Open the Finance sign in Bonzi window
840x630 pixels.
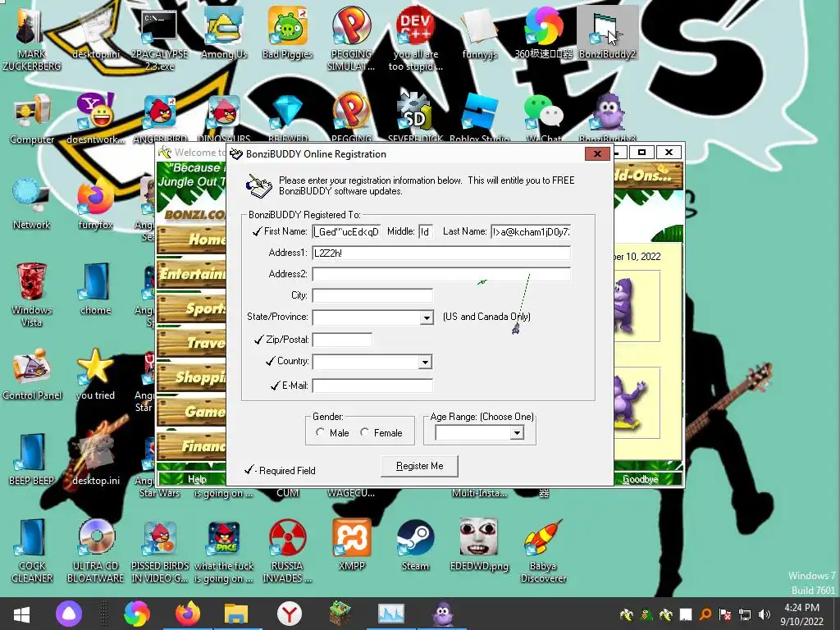point(191,445)
